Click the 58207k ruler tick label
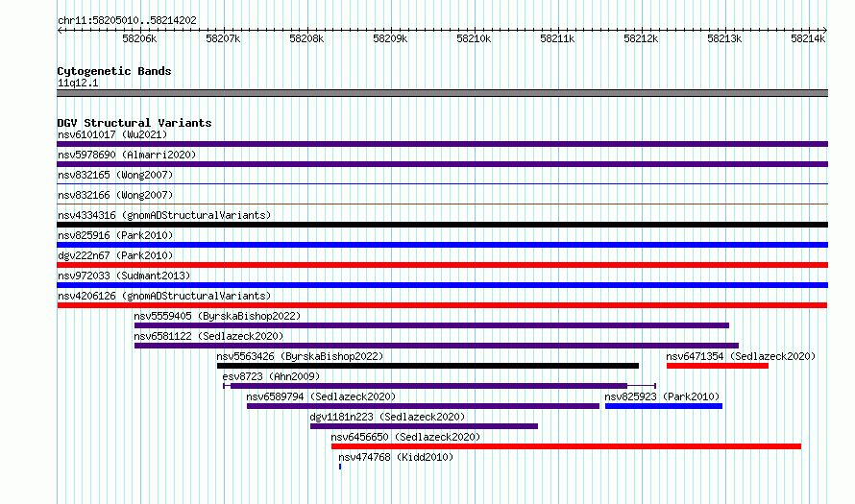This screenshot has width=855, height=504. tap(223, 38)
